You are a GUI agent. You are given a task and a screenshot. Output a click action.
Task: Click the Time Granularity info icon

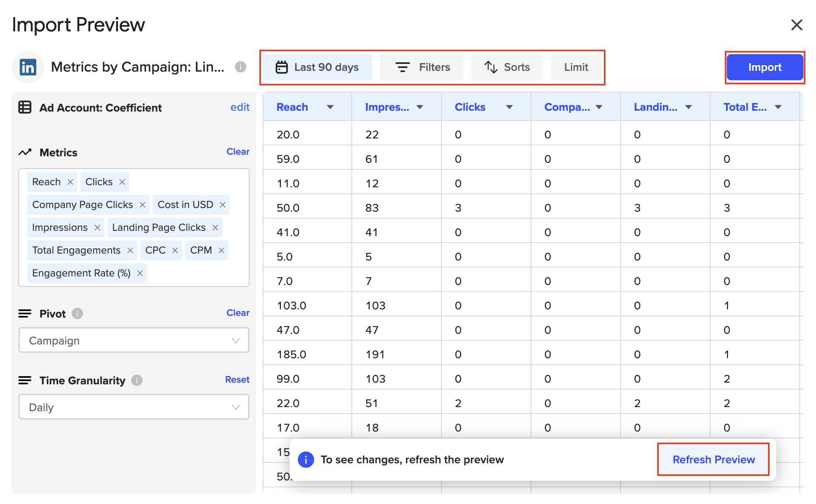click(x=137, y=380)
